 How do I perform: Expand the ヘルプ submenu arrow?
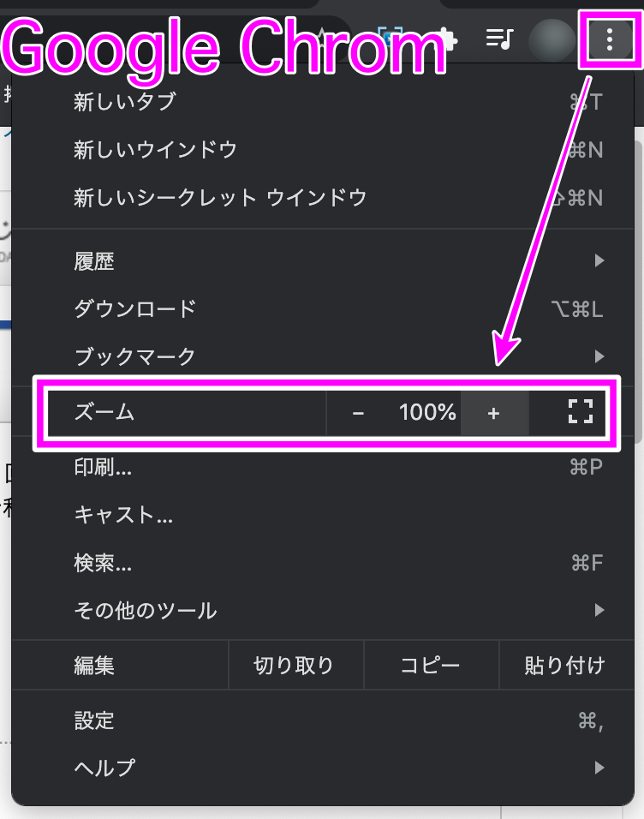click(599, 768)
